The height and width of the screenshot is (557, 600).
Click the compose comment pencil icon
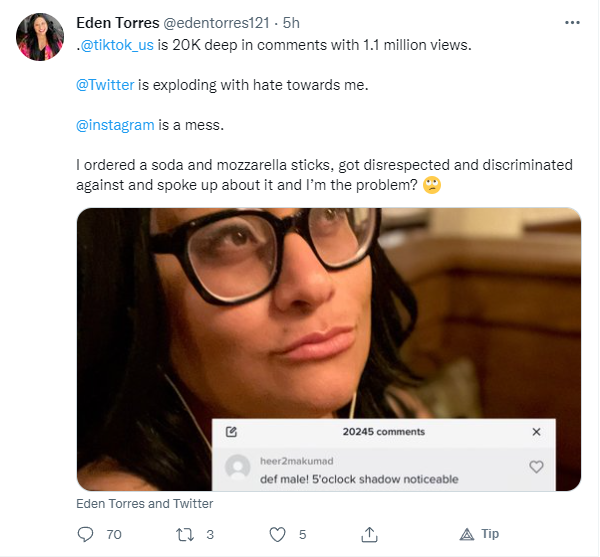click(x=232, y=432)
